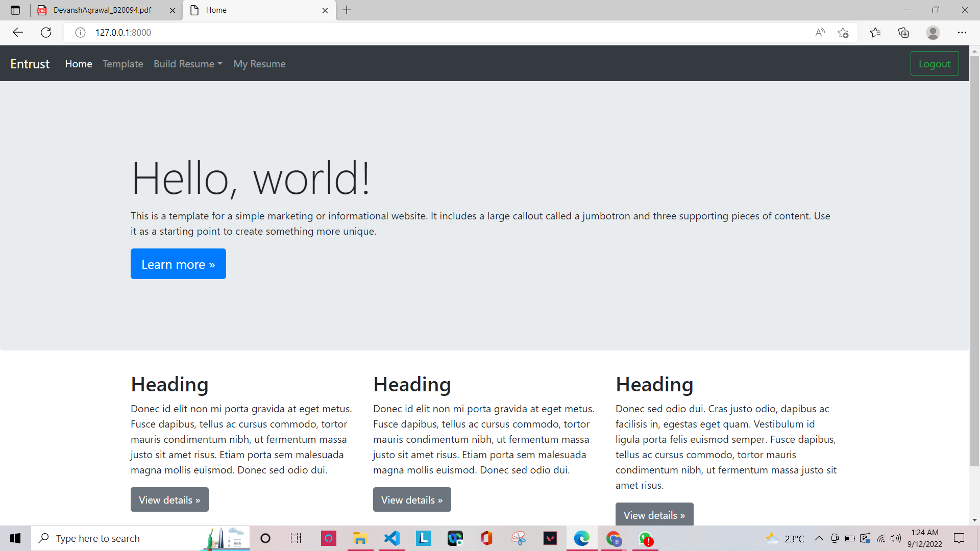This screenshot has height=551, width=980.
Task: Close the DevanshAgrawal_B20094.pdf tab
Action: click(x=173, y=10)
